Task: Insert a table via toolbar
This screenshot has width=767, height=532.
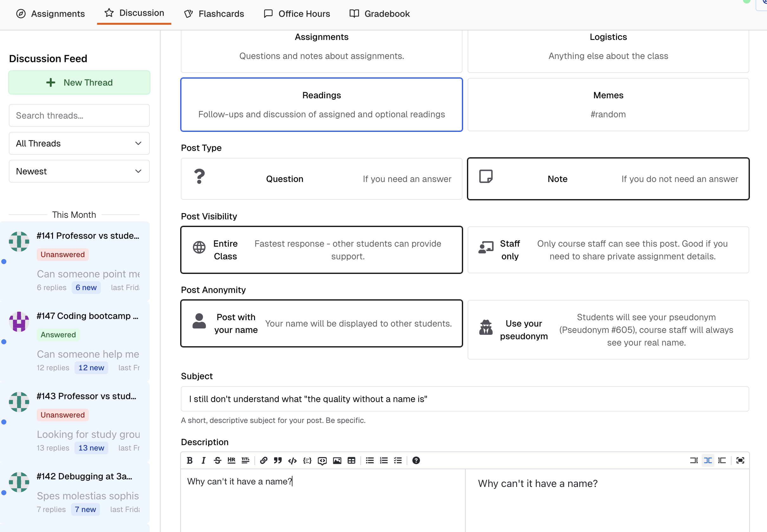Action: click(351, 460)
